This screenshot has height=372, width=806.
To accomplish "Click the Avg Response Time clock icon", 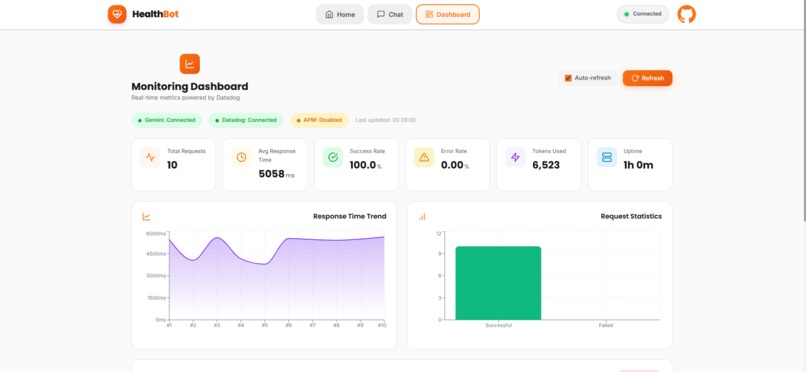I will click(241, 157).
